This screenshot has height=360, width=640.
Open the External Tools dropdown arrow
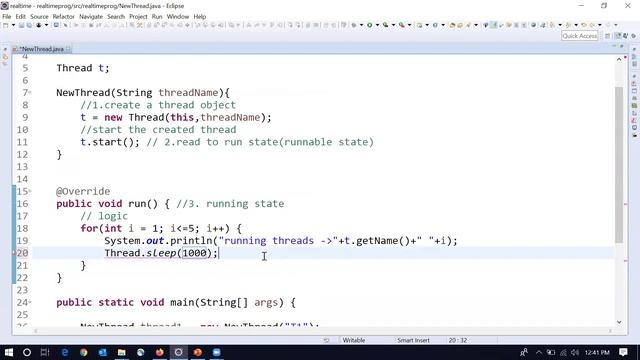[x=410, y=25]
